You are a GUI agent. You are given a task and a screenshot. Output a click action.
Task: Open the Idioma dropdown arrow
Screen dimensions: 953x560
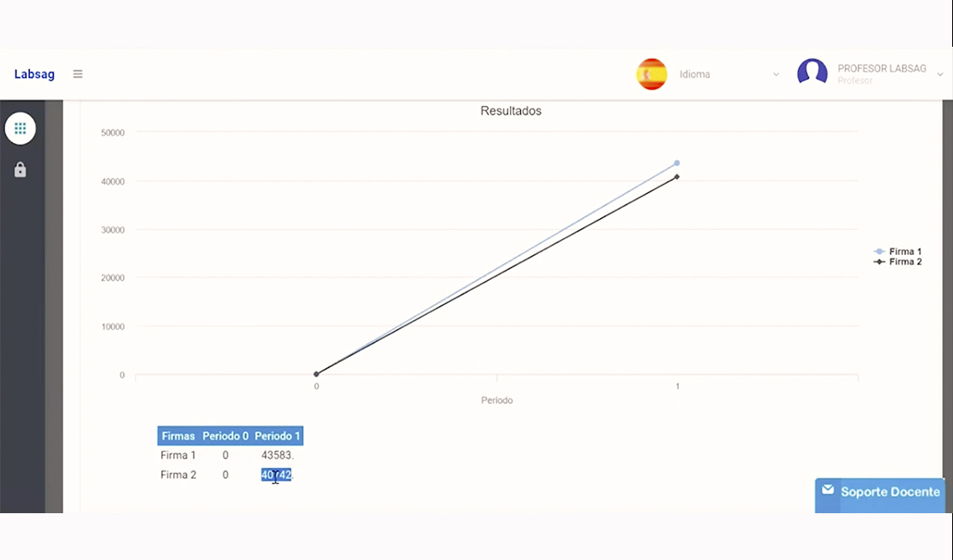point(776,74)
